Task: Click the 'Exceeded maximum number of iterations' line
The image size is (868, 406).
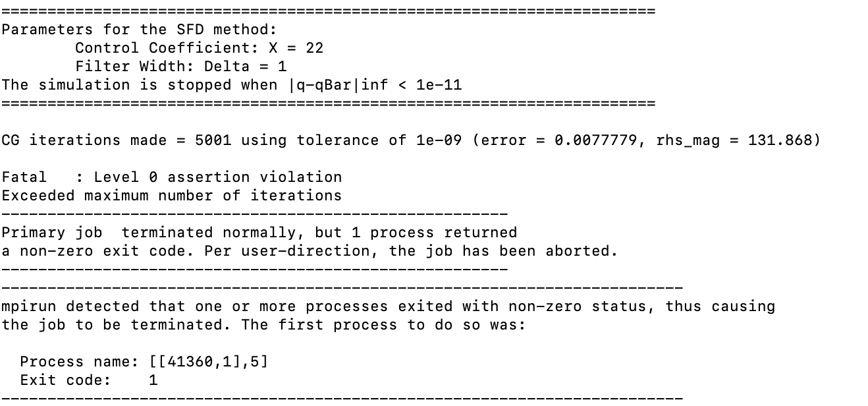Action: click(171, 196)
